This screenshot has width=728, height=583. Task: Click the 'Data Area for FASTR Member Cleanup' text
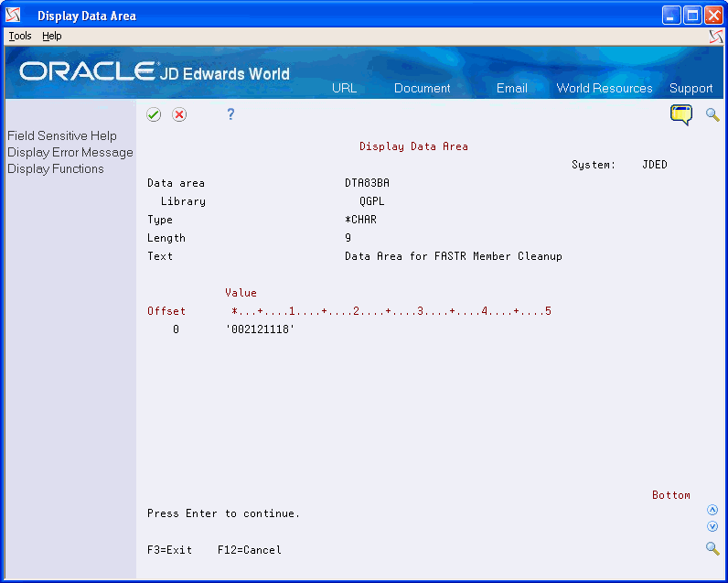point(453,256)
